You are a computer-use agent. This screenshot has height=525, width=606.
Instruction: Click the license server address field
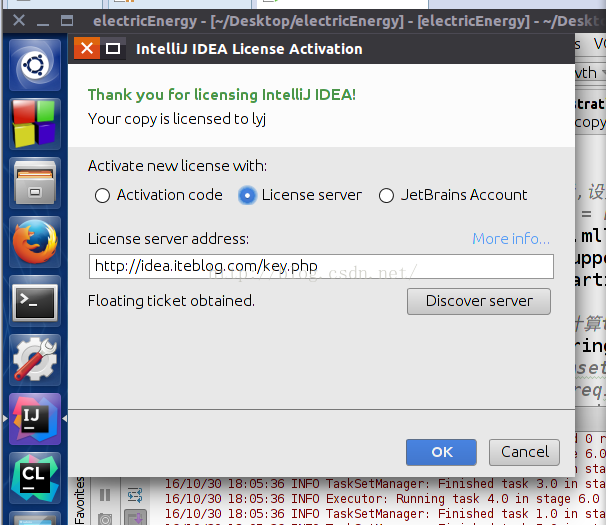pyautogui.click(x=321, y=266)
